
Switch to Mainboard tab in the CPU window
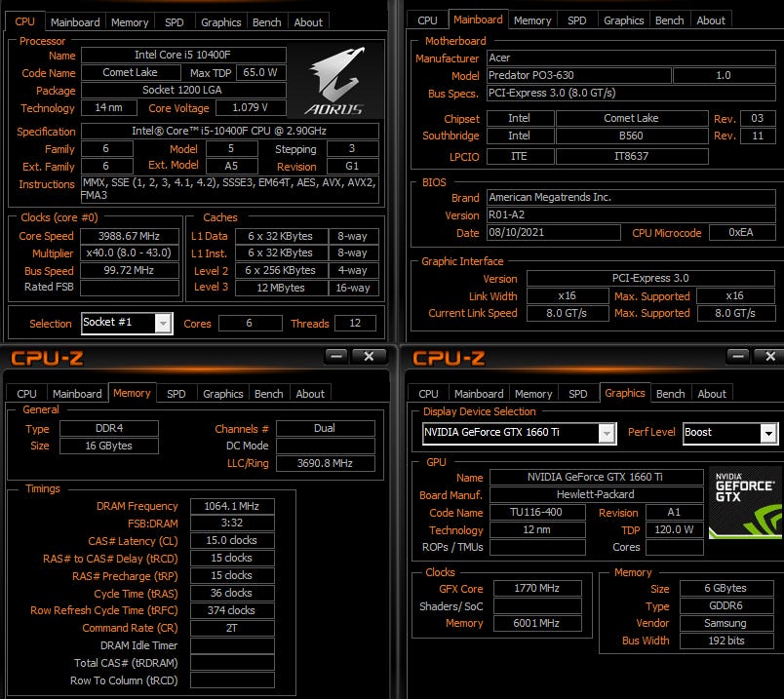75,22
